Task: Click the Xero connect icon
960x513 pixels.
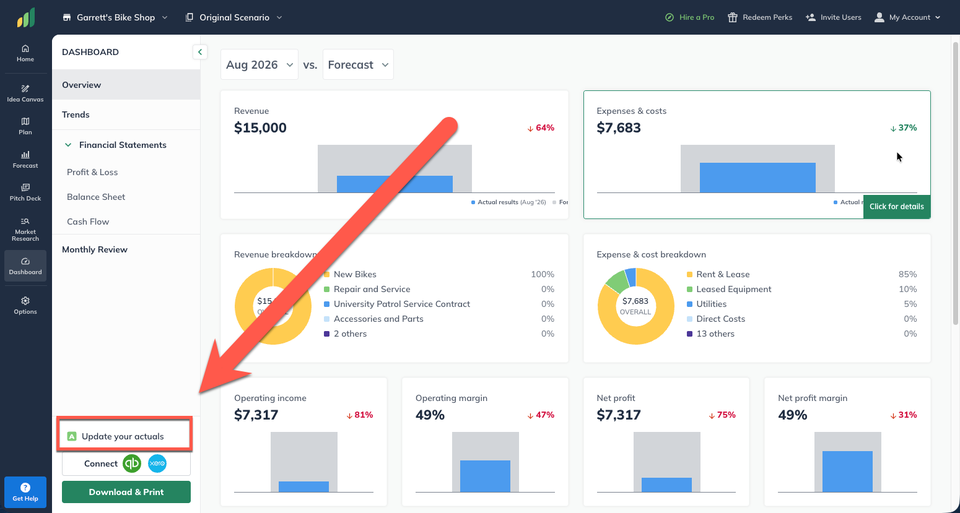Action: (157, 463)
